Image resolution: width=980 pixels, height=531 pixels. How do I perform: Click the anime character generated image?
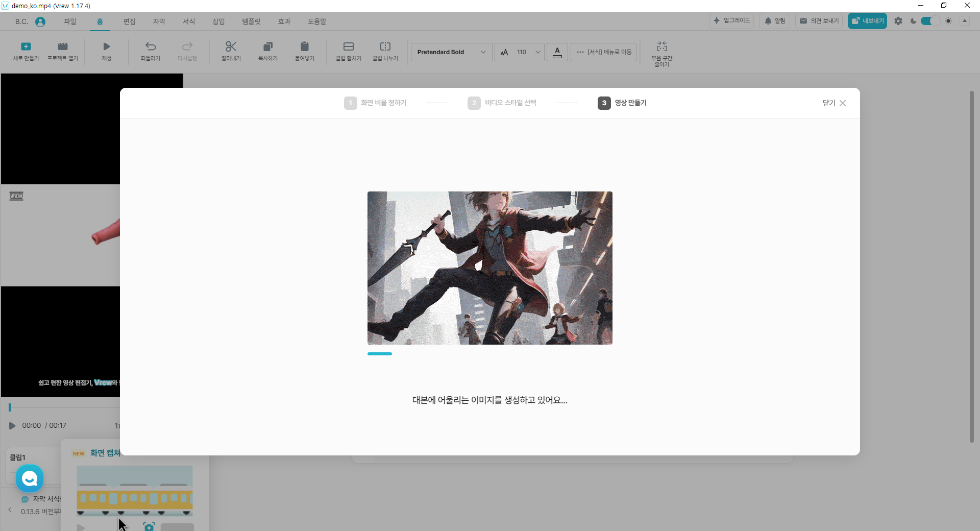tap(490, 268)
